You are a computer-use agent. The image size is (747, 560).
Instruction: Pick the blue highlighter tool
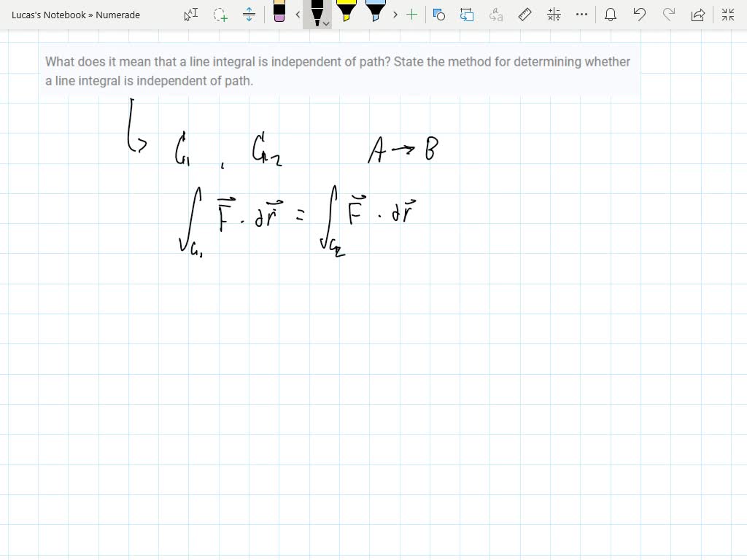click(375, 13)
